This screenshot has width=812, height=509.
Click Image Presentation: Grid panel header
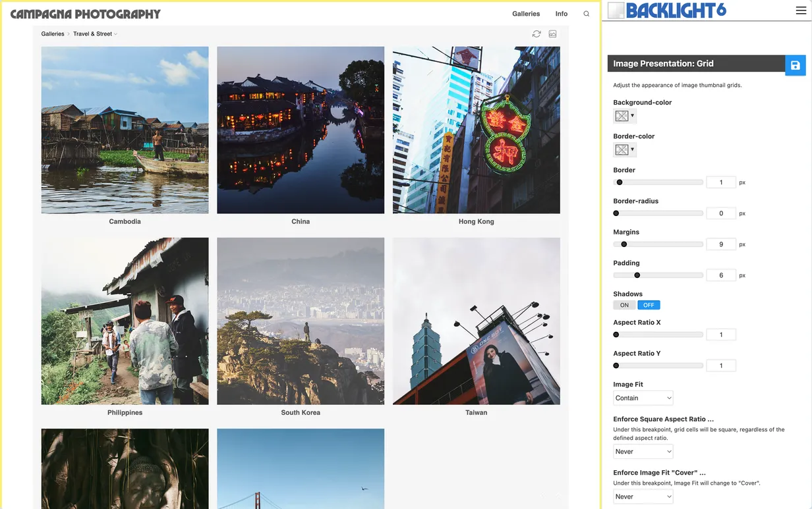[696, 64]
